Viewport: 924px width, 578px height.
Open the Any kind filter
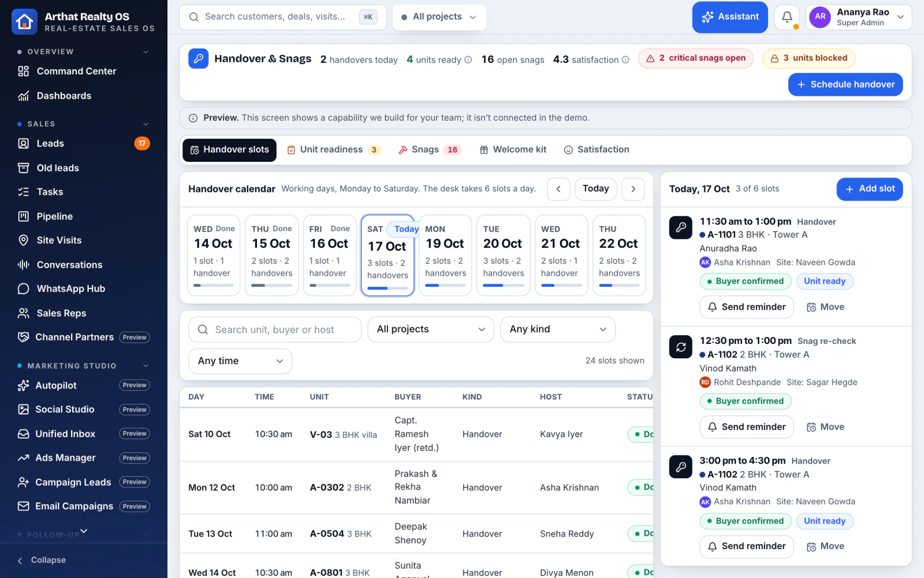[558, 329]
